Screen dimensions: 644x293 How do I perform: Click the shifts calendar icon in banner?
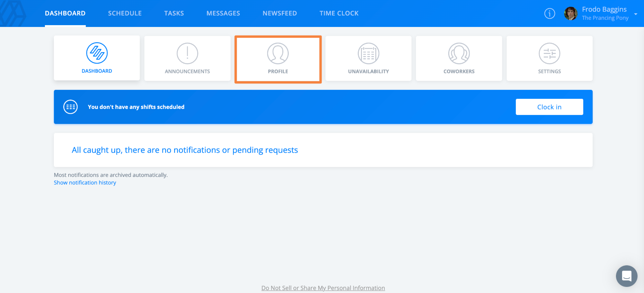pos(70,107)
